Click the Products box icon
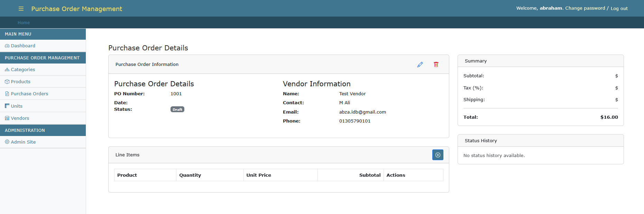The height and width of the screenshot is (214, 644). [x=7, y=82]
